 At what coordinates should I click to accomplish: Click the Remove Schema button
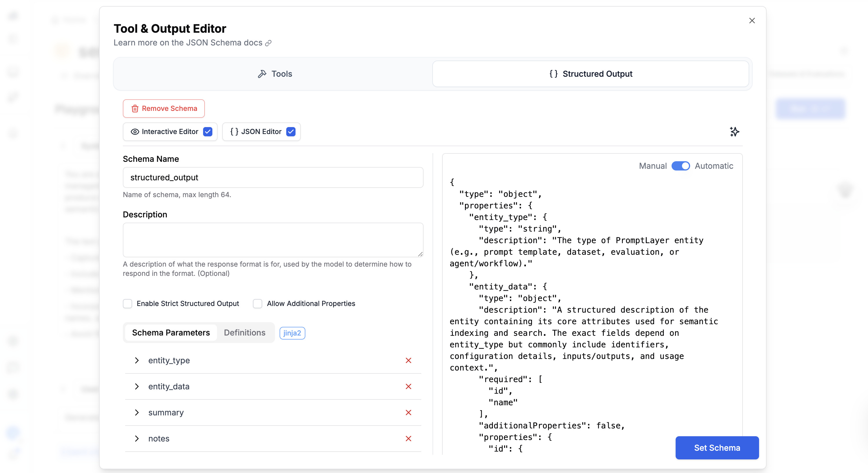(164, 108)
